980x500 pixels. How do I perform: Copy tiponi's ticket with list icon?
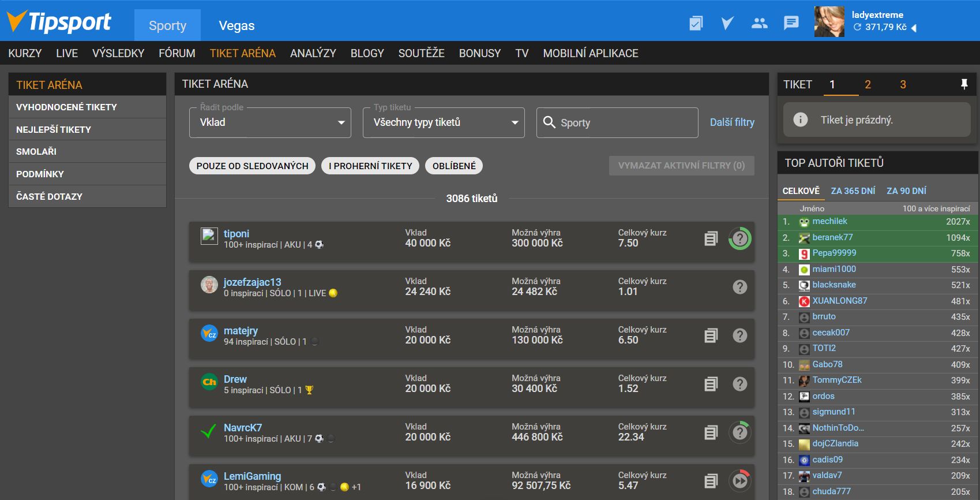click(711, 238)
